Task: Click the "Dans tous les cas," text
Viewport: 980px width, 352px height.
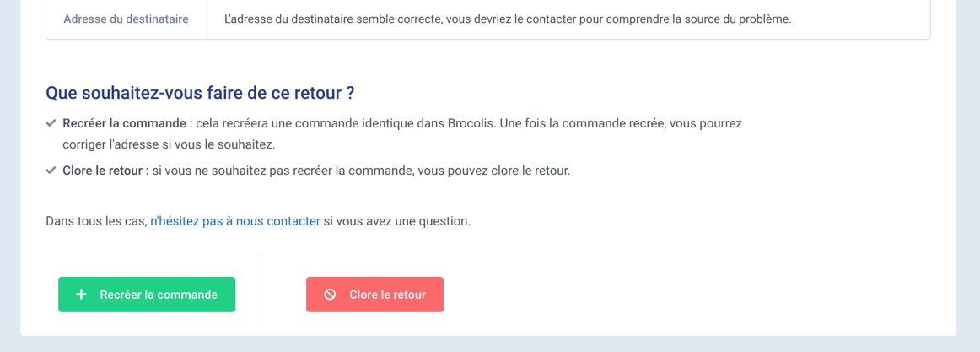Action: coord(96,221)
